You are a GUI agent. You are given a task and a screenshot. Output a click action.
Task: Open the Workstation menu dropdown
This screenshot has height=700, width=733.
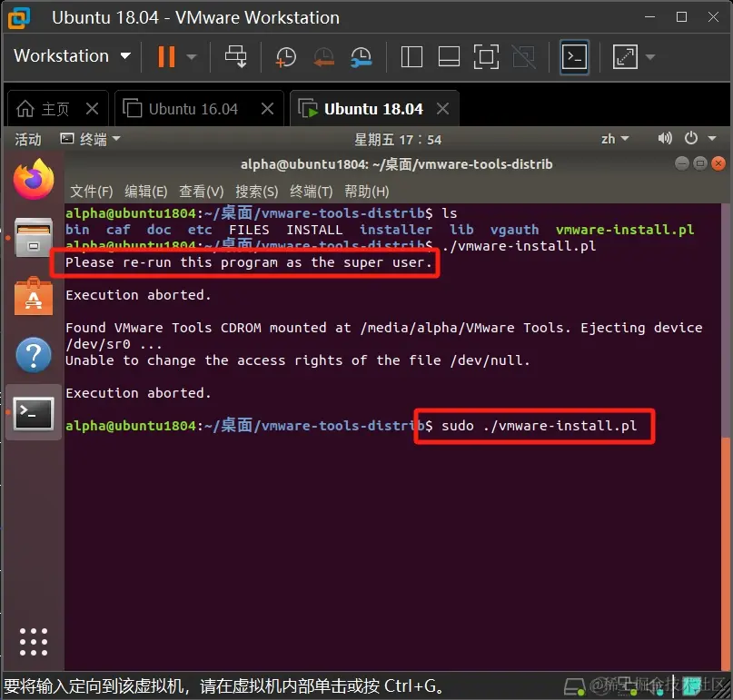pos(72,56)
